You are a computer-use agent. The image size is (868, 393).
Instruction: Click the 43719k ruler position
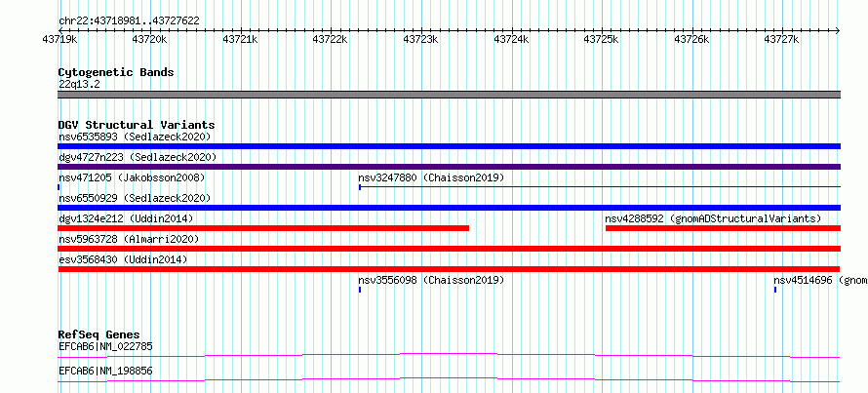(x=59, y=39)
